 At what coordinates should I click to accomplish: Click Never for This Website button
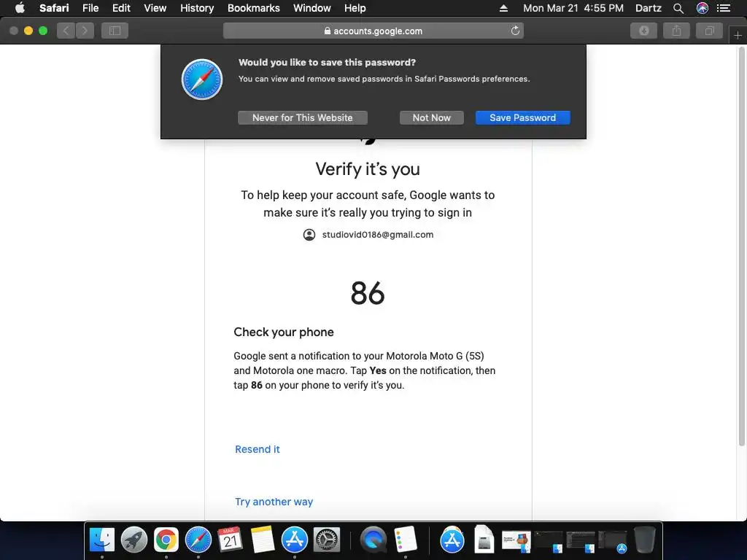[303, 117]
